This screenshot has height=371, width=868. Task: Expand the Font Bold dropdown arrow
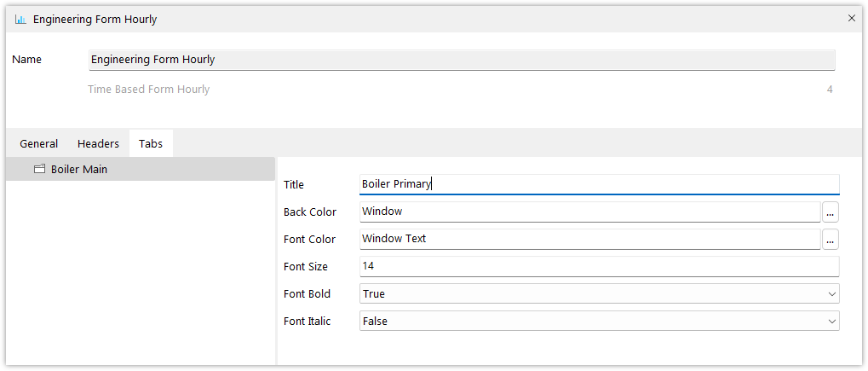(831, 294)
